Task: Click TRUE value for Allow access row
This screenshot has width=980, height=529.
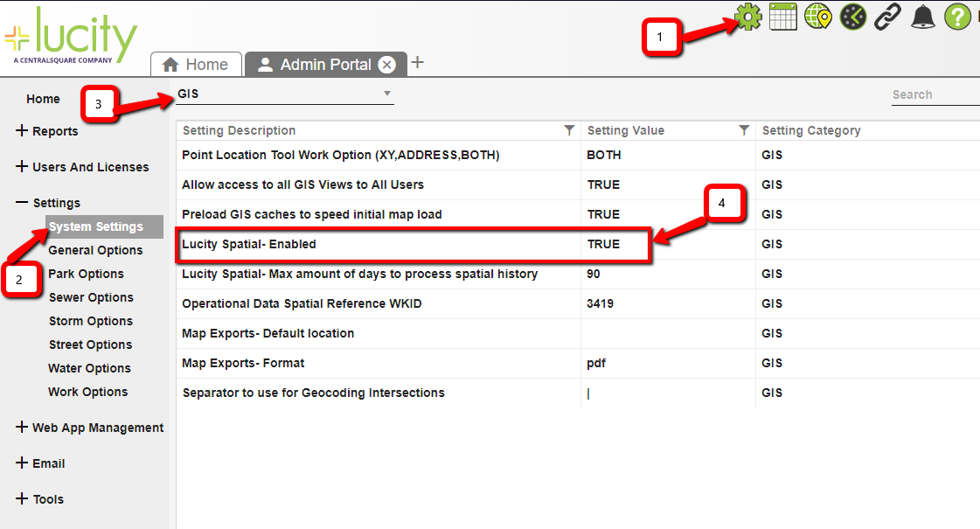Action: click(604, 184)
